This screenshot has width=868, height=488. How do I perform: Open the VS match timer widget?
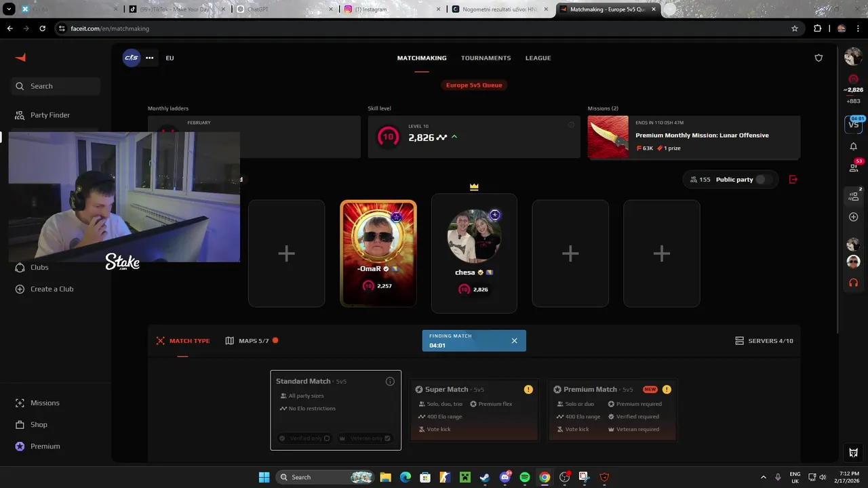coord(853,124)
